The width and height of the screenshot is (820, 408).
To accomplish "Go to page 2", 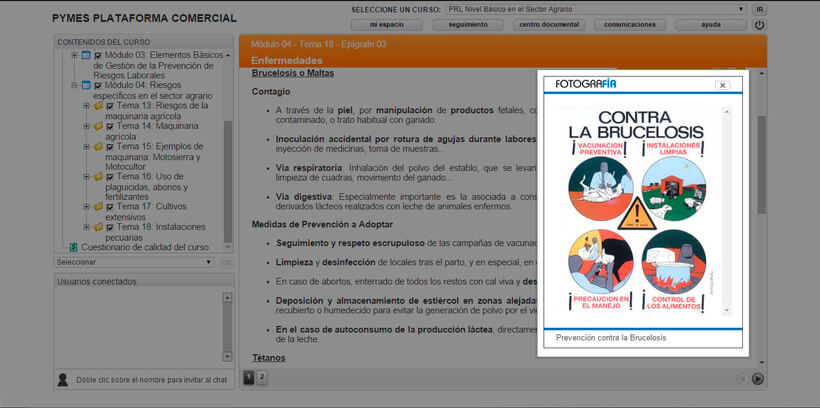I will pos(262,376).
